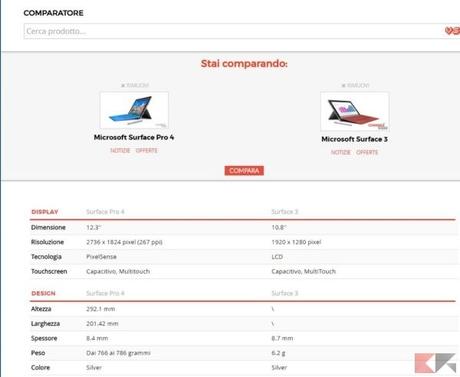Screen dimensions: 460x377
Task: Click the 'Stai comparando:' heading
Action: click(x=244, y=63)
